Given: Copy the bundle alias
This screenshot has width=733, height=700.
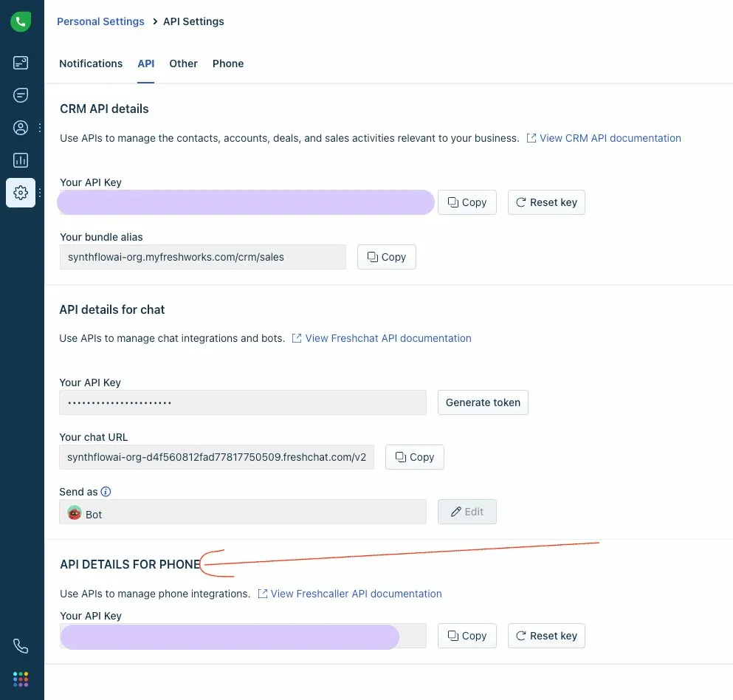Looking at the screenshot, I should point(387,257).
